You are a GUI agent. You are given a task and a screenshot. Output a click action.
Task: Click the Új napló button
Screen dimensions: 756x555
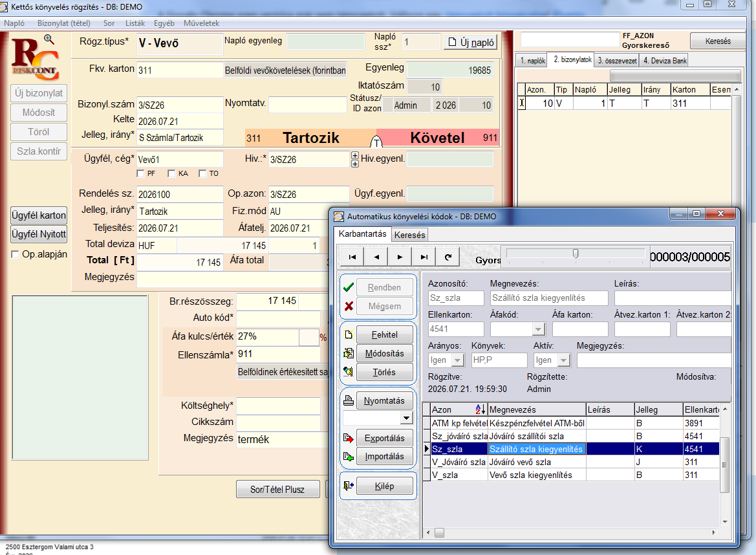(470, 43)
